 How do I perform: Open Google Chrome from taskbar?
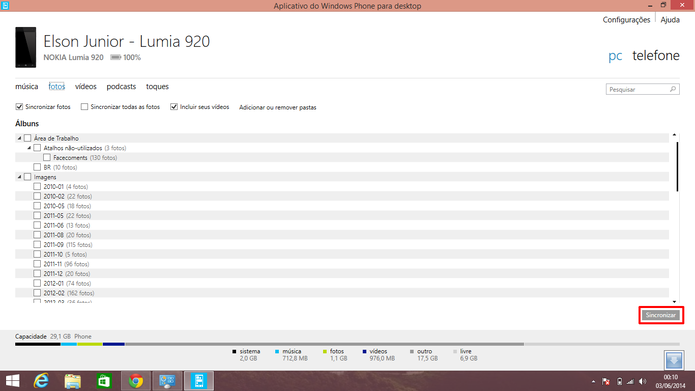pos(136,381)
